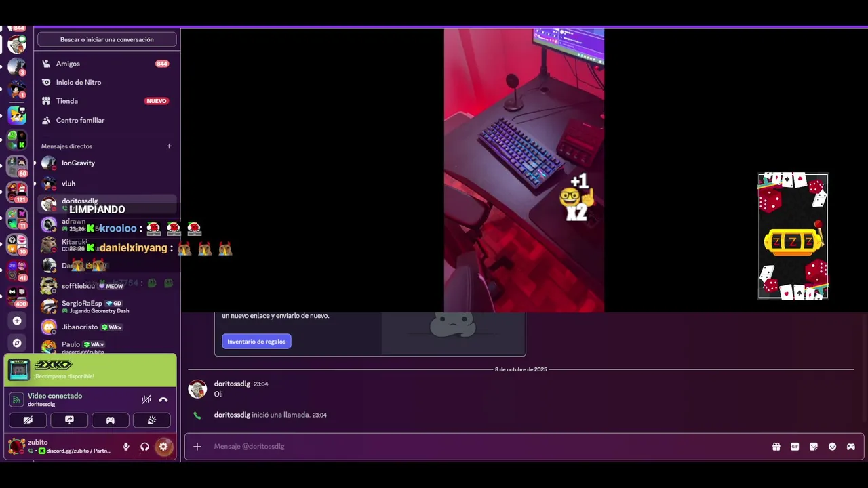Open doritossdlg conversation in DM list
This screenshot has height=488, width=868.
tap(107, 204)
